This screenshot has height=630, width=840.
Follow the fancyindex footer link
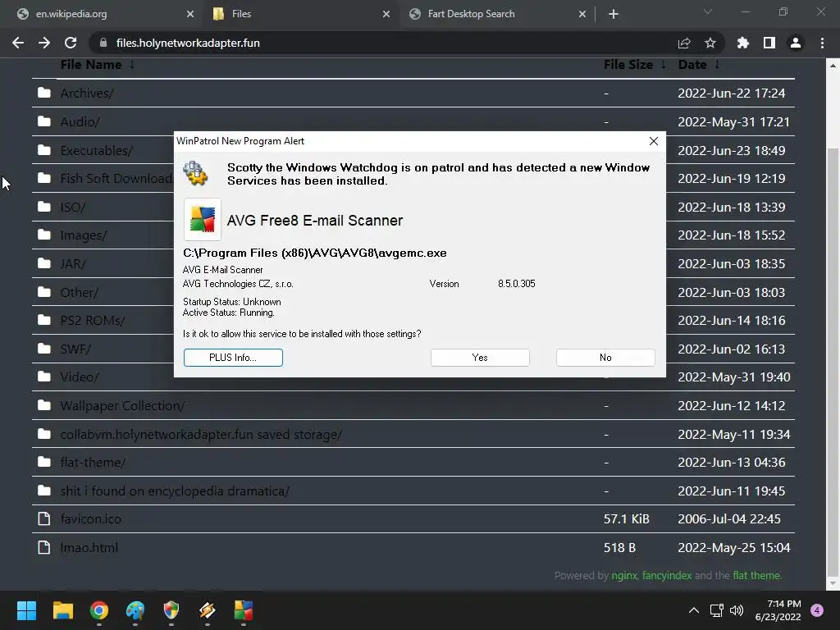667,575
